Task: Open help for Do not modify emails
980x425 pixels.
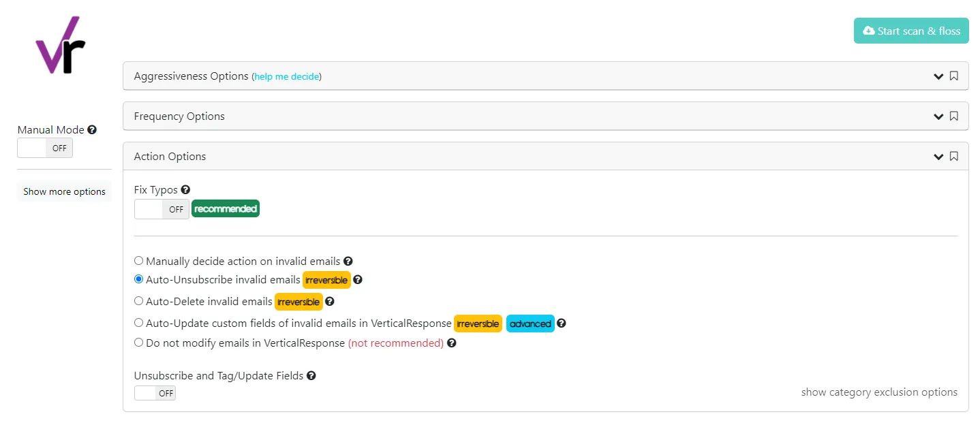Action: point(451,343)
